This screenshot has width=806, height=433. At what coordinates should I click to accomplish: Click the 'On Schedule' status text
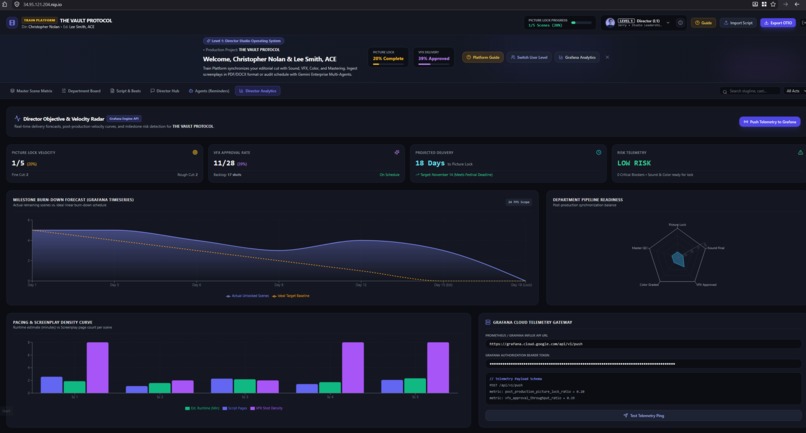pos(389,175)
